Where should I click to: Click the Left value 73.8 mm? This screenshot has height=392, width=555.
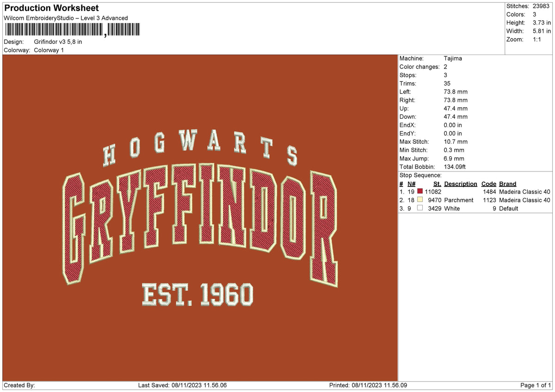point(456,92)
